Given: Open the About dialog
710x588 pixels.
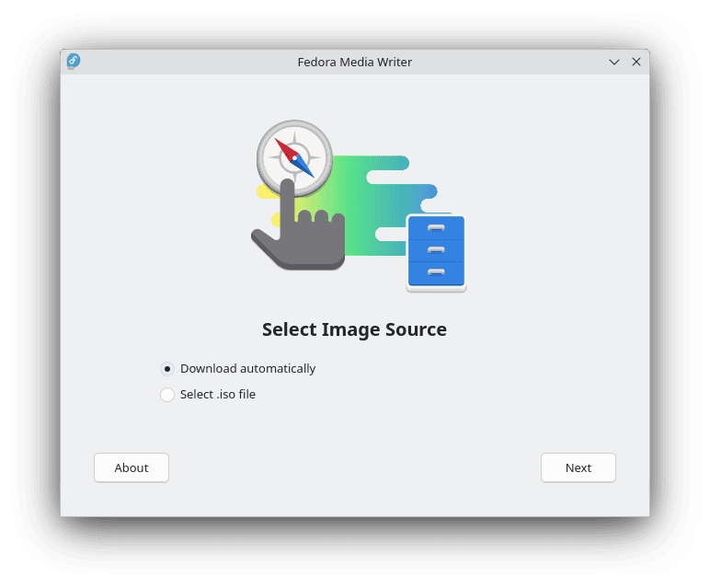Looking at the screenshot, I should 132,467.
